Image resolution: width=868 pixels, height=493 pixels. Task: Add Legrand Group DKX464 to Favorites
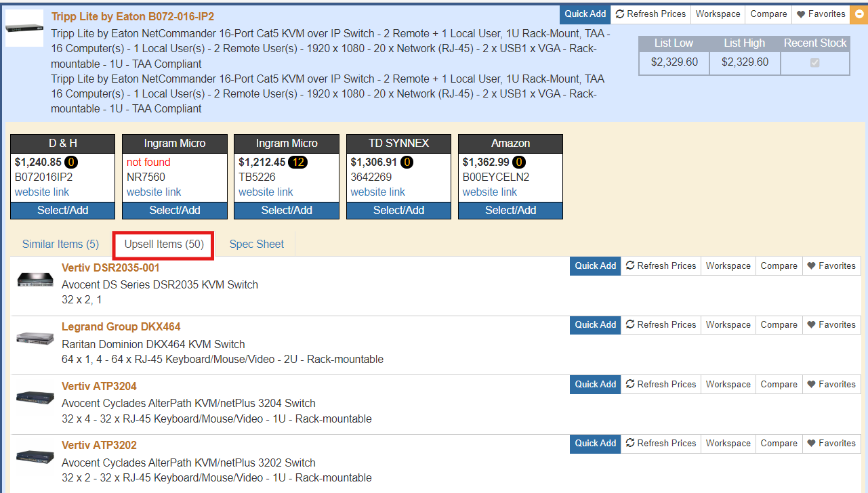coord(831,325)
